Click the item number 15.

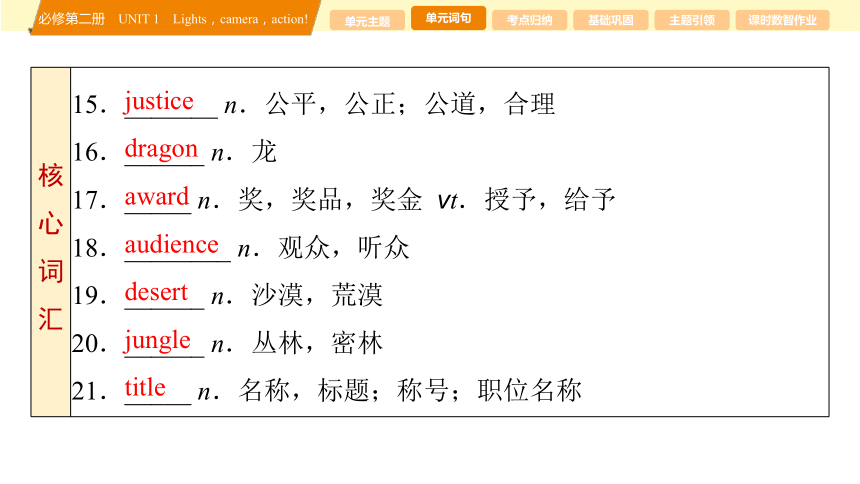(x=89, y=104)
